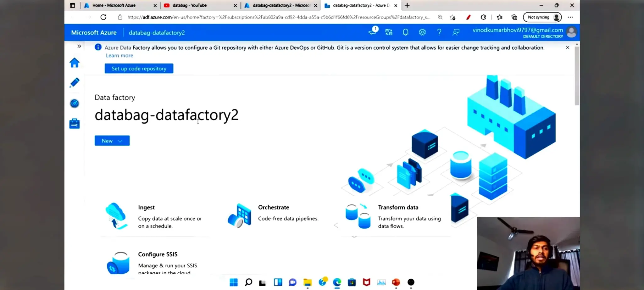Screen dimensions: 644x290
Task: Click the Transform data cylinders icon
Action: point(358,216)
